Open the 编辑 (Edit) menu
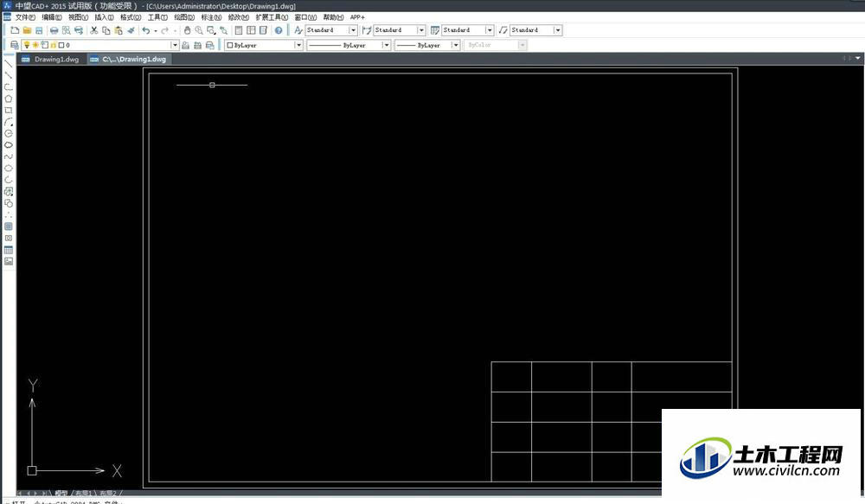The image size is (865, 504). pos(52,17)
